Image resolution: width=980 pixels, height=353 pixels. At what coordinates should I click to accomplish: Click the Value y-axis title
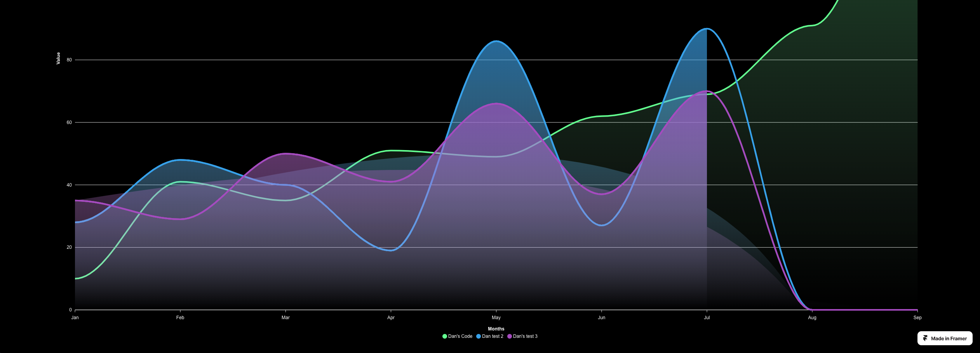(x=58, y=58)
